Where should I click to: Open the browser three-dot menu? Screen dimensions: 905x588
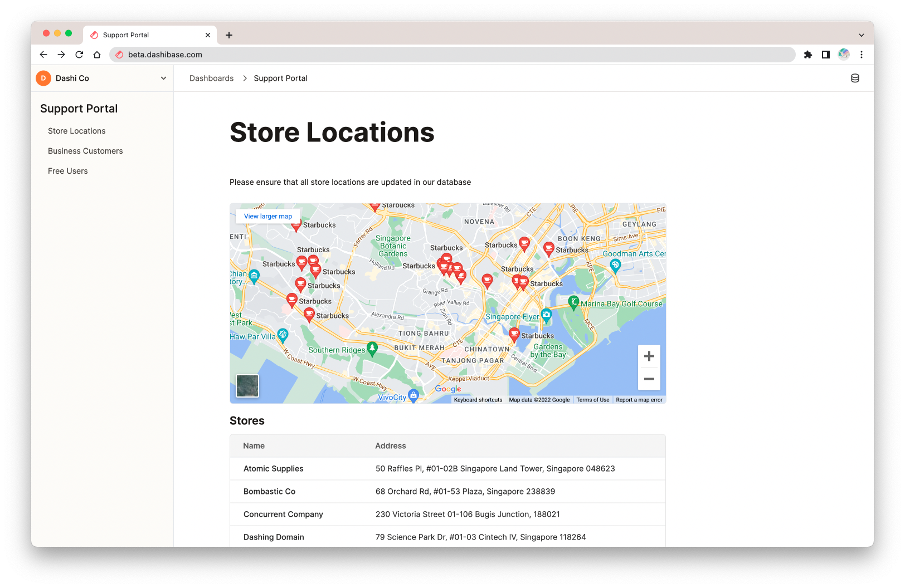862,55
